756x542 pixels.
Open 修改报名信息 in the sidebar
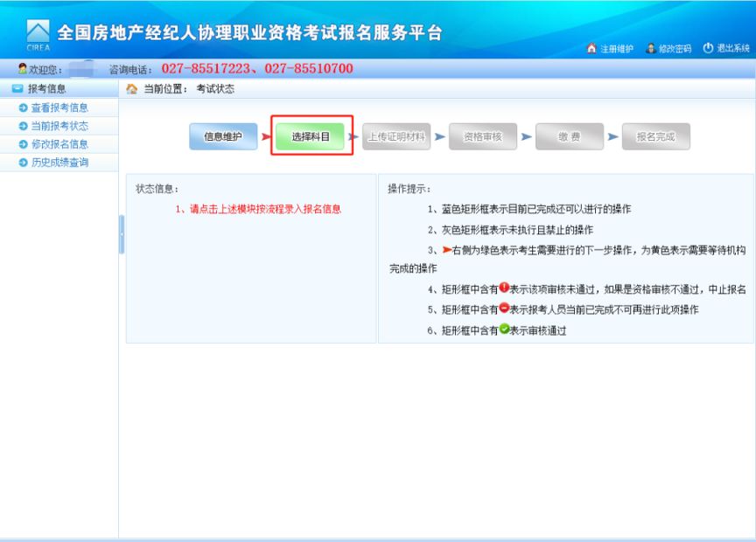(59, 144)
